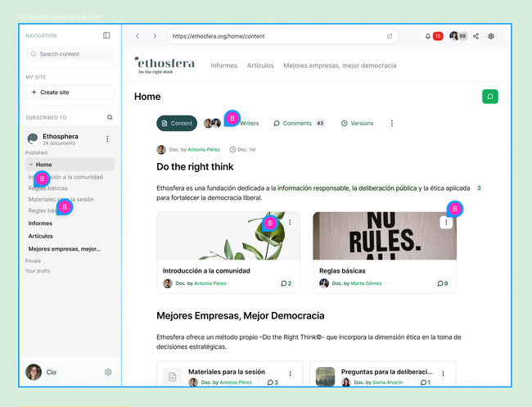Click the share icon in top bar
The image size is (532, 407).
[476, 36]
